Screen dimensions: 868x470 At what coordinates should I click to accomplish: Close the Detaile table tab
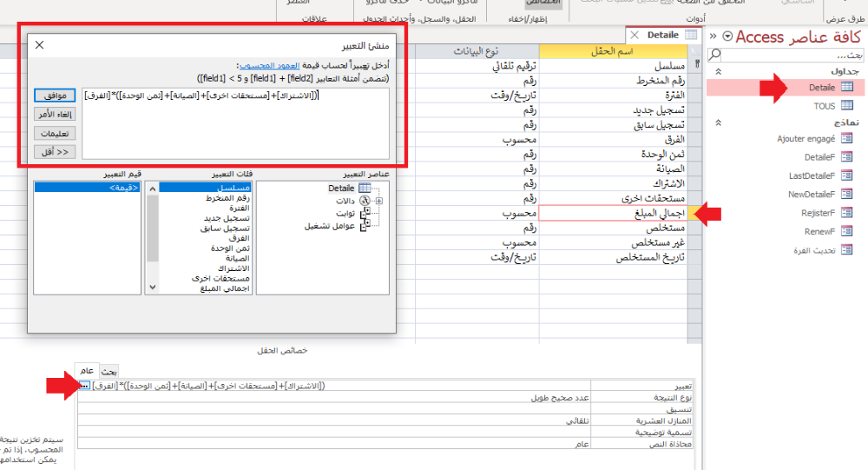tap(635, 35)
